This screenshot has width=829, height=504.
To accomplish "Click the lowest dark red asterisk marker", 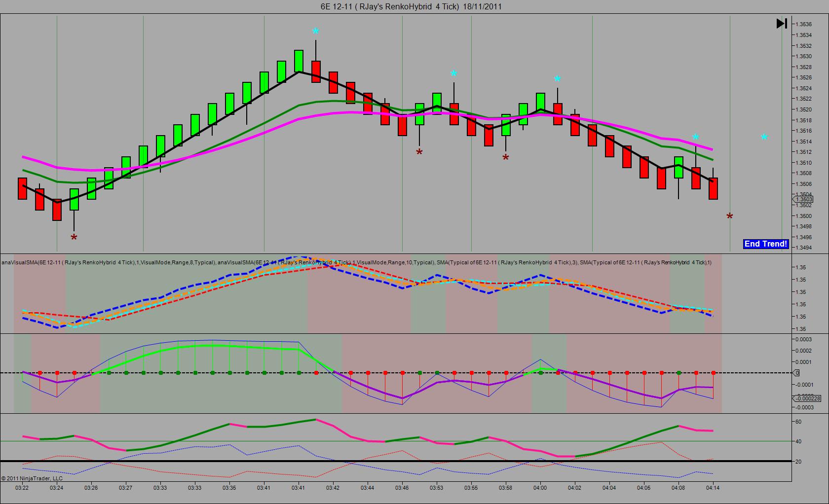I will pyautogui.click(x=74, y=238).
